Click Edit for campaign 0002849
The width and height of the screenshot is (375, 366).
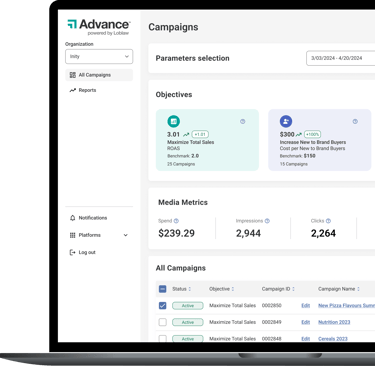coord(306,322)
